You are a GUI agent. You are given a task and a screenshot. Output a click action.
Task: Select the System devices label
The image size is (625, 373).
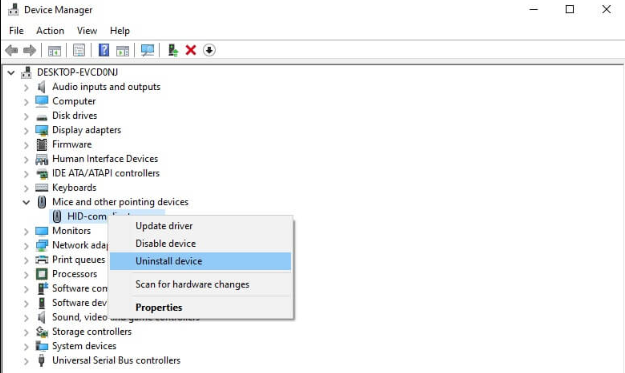pyautogui.click(x=84, y=346)
